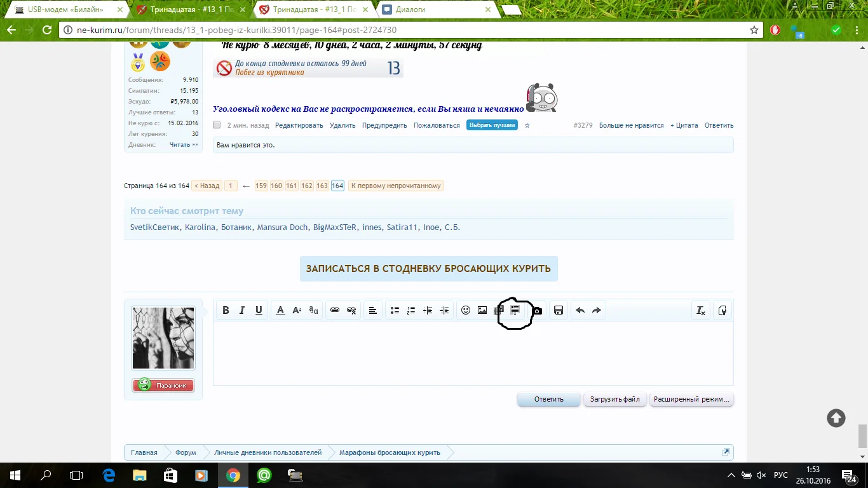
Task: Open the Форум breadcrumb menu item
Action: 184,452
